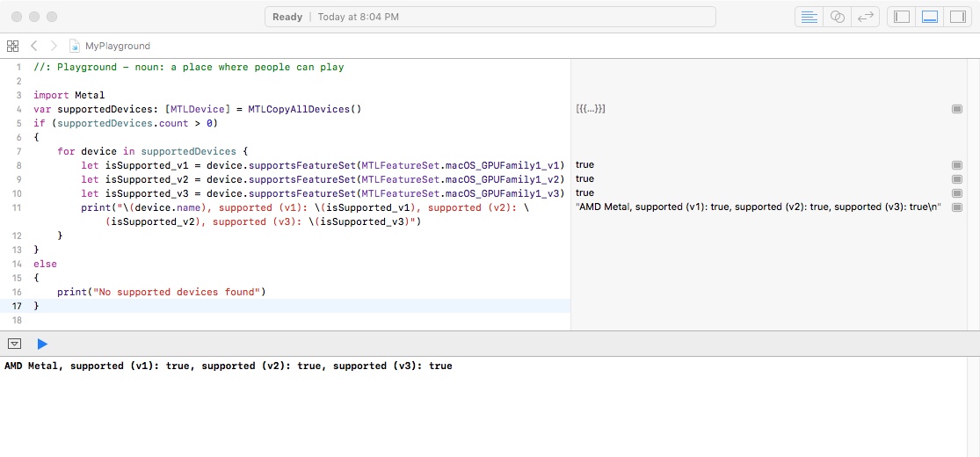Click the Ready status activity field
The height and width of the screenshot is (457, 980).
coord(490,17)
